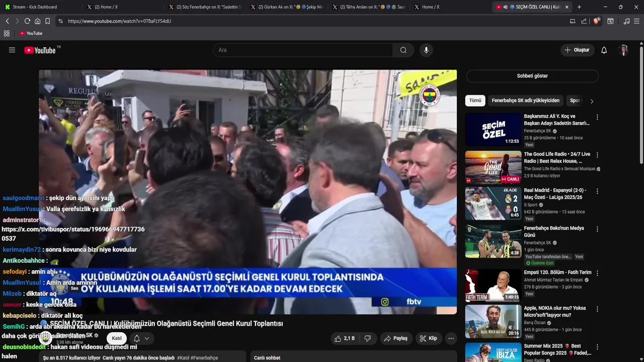Click the Paylaş share button
This screenshot has width=644, height=362.
tap(395, 339)
